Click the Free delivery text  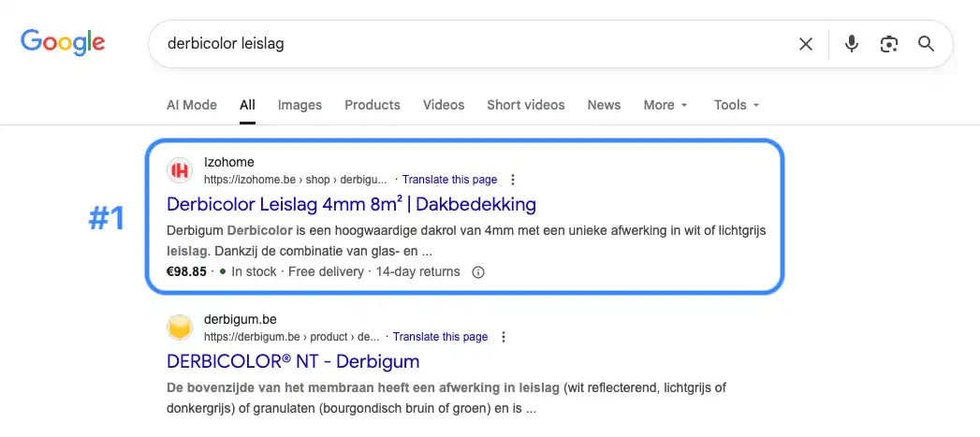(x=326, y=272)
